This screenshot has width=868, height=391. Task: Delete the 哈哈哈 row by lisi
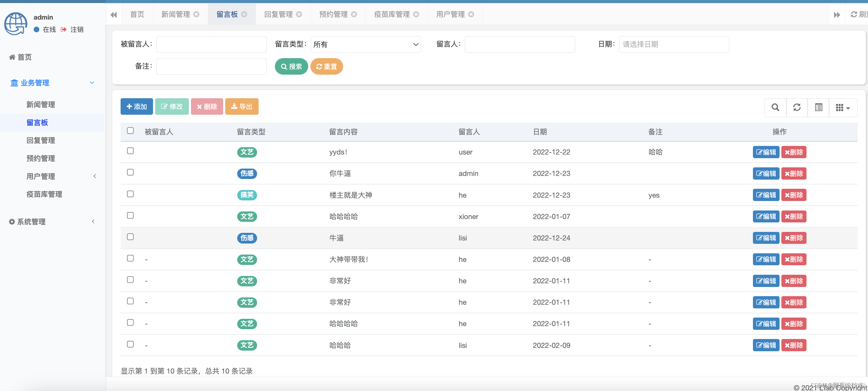coord(794,345)
